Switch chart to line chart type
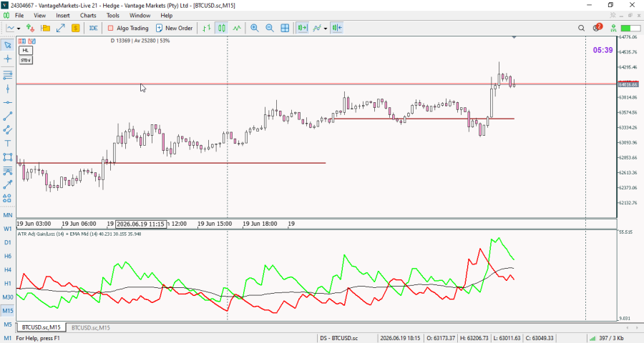Screen dimensions: 644x343 click(x=237, y=28)
